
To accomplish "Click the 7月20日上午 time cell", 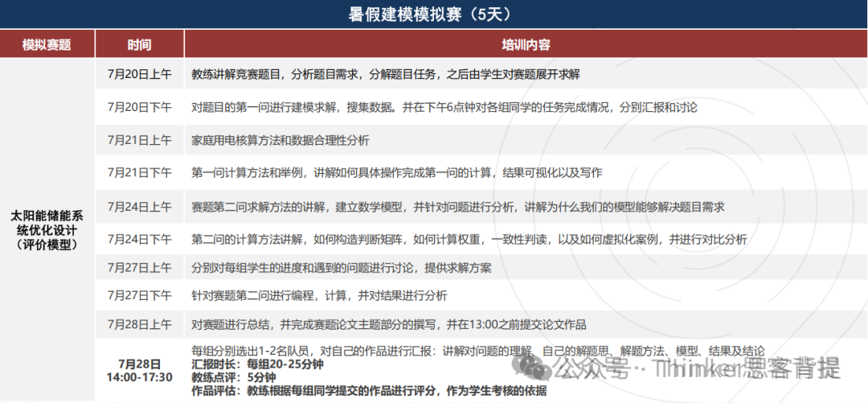I will pyautogui.click(x=140, y=74).
